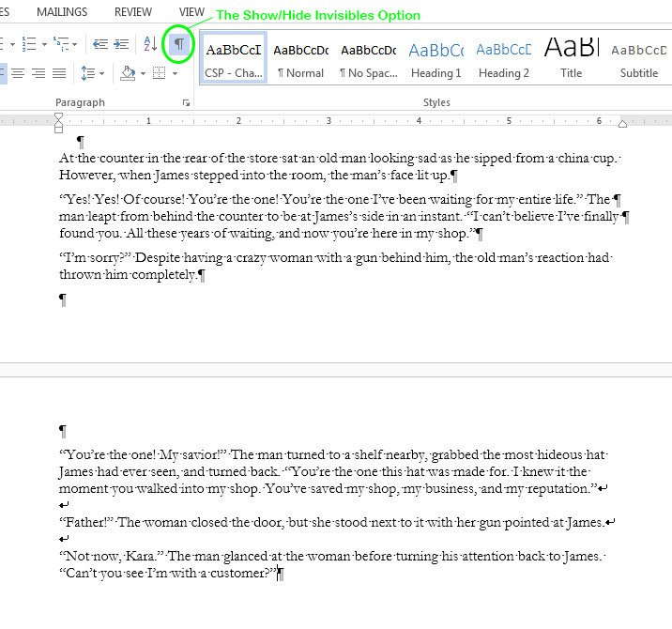The width and height of the screenshot is (672, 629).
Task: Click the Shading paint bucket icon
Action: (x=128, y=73)
